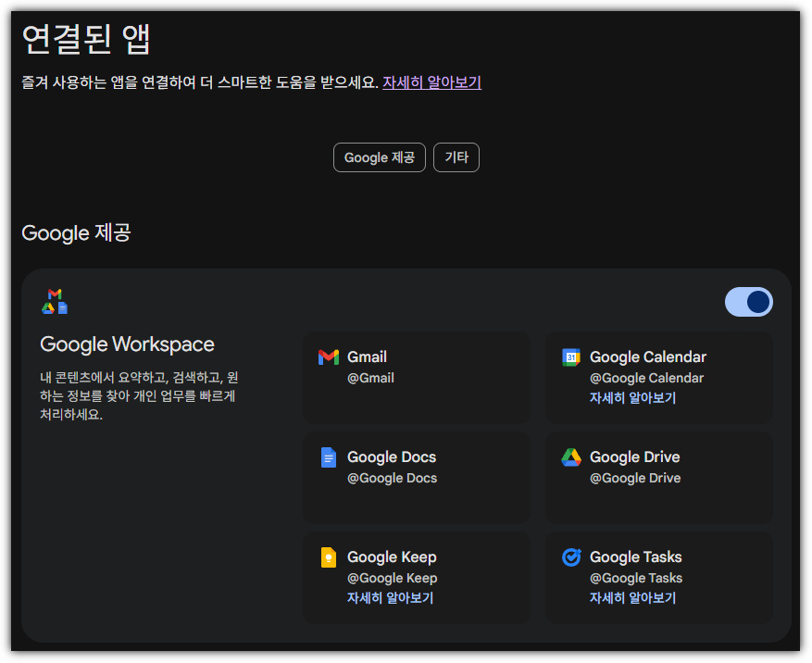Click the Google Tasks checkmark icon
The image size is (812, 663).
pos(571,557)
